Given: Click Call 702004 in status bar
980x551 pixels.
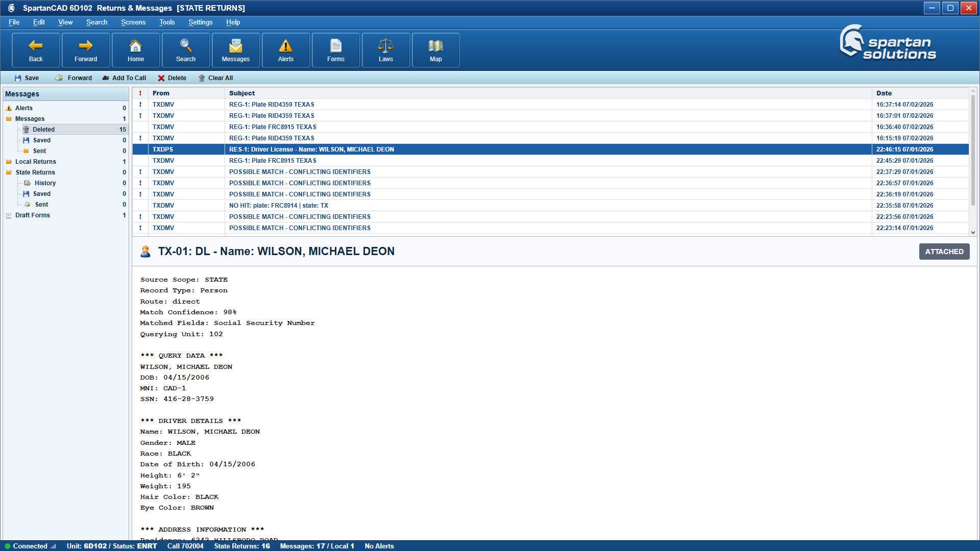Looking at the screenshot, I should (x=185, y=546).
